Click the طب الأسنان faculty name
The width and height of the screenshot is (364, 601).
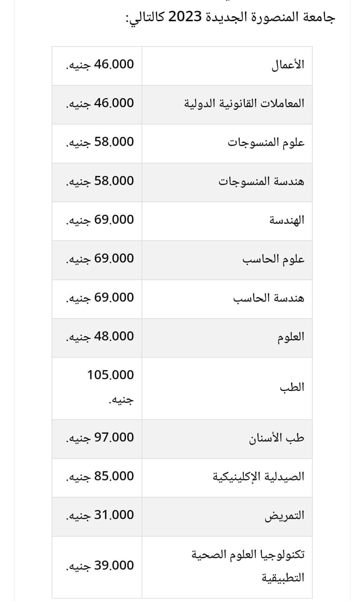[276, 438]
